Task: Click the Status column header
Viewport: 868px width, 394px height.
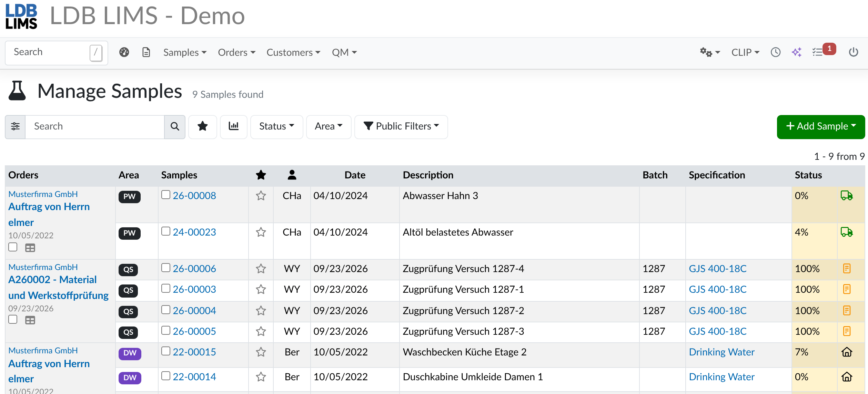Action: pos(808,175)
